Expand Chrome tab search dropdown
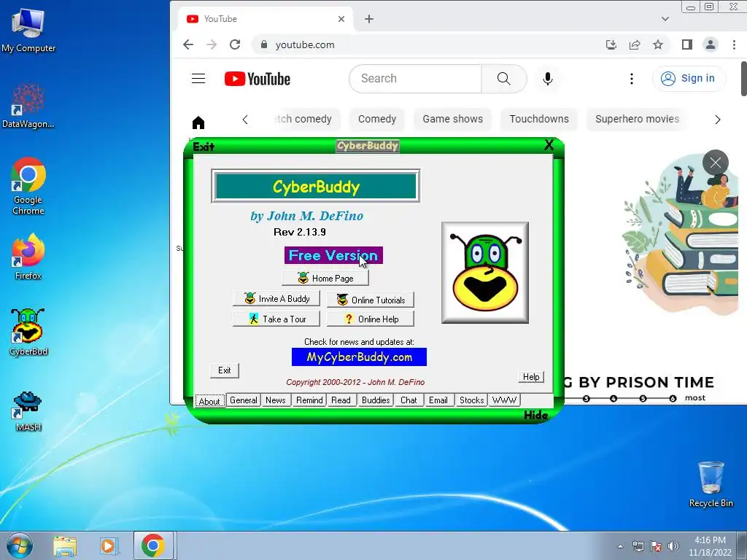Image resolution: width=747 pixels, height=560 pixels. [665, 19]
